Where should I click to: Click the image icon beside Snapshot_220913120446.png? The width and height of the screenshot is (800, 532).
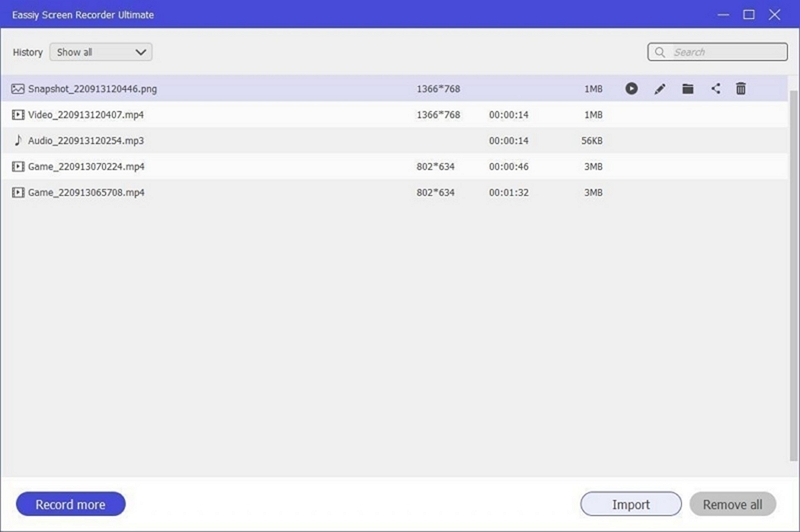tap(18, 89)
